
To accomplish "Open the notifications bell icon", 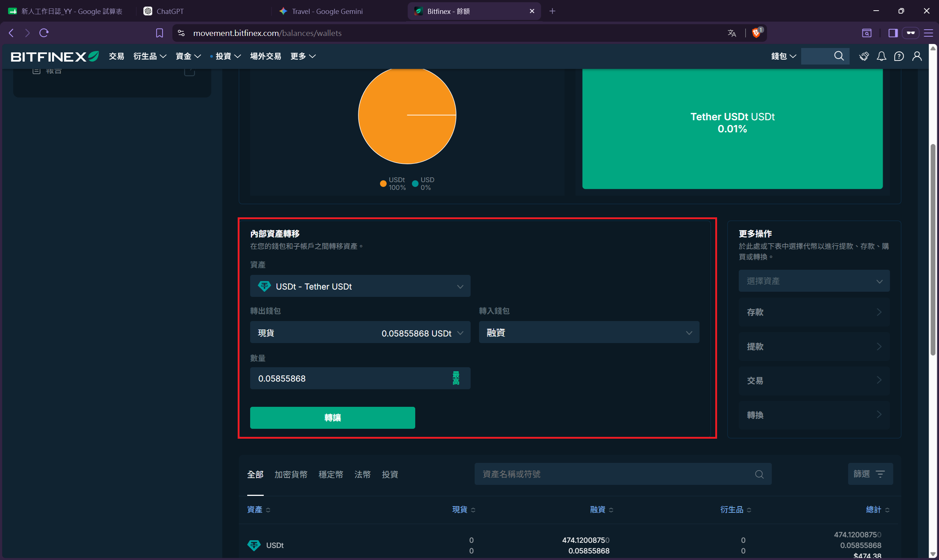I will tap(881, 56).
